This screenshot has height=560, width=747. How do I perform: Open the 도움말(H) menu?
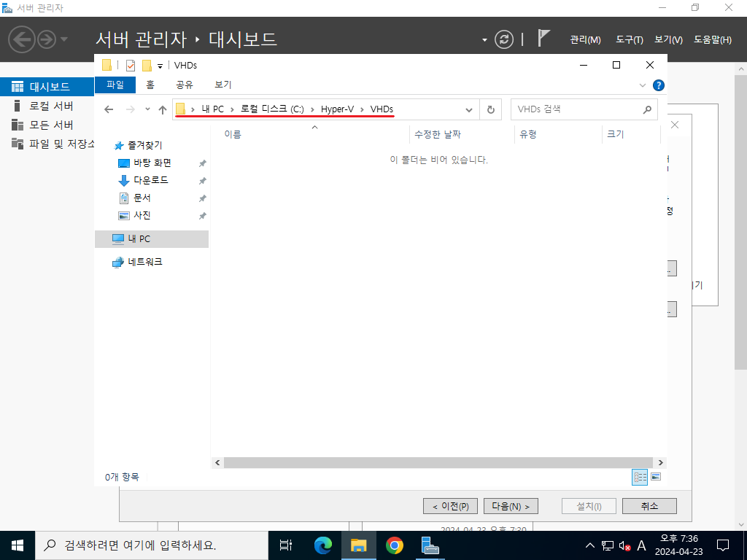point(712,40)
